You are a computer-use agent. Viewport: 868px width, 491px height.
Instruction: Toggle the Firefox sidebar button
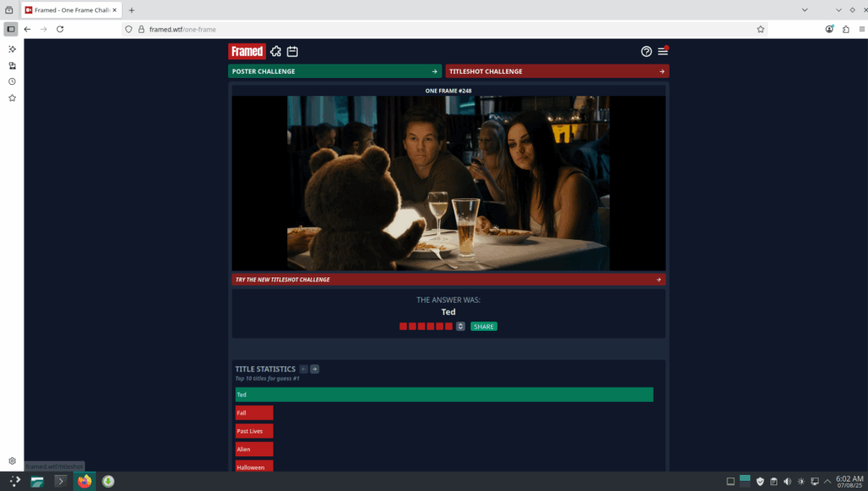11,29
